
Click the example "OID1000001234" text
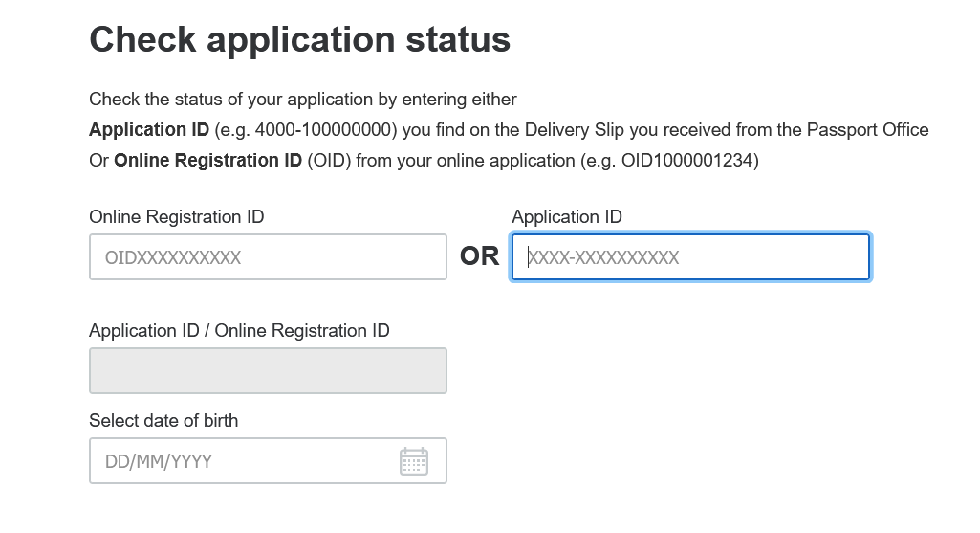click(686, 161)
